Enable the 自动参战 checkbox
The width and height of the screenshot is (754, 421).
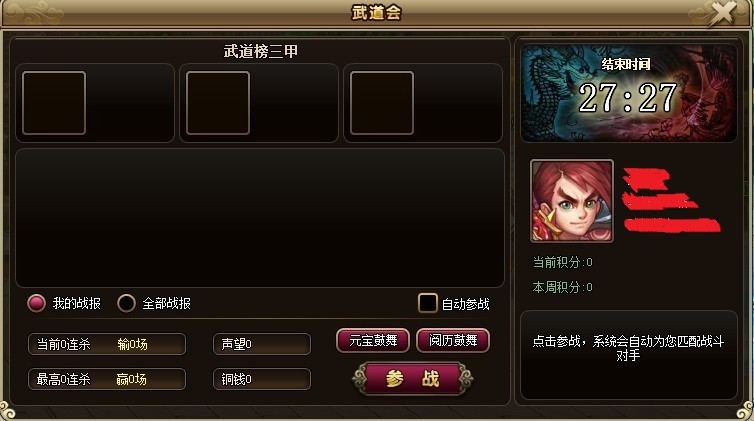pyautogui.click(x=427, y=303)
